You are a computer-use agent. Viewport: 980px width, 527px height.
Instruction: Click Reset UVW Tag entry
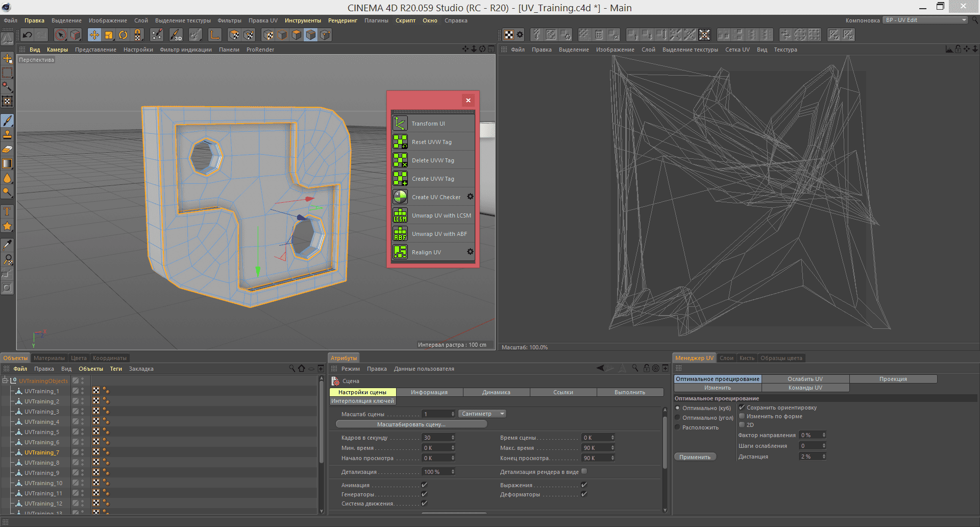click(x=433, y=142)
